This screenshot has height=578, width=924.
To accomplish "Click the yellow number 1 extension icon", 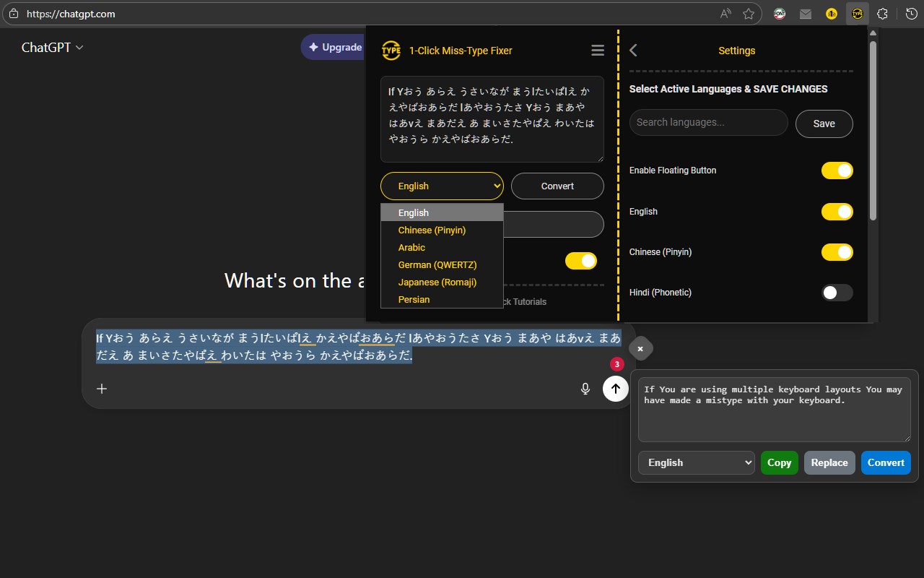I will [x=832, y=14].
